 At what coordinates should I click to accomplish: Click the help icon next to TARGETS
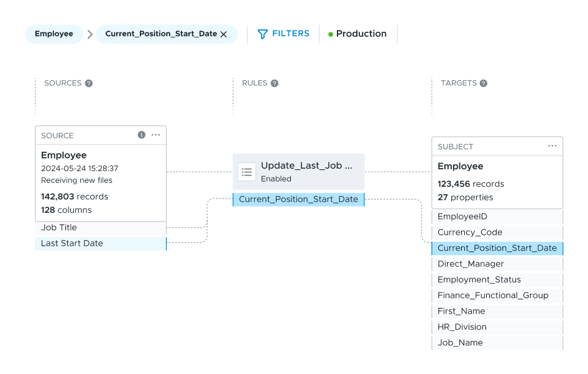[484, 83]
